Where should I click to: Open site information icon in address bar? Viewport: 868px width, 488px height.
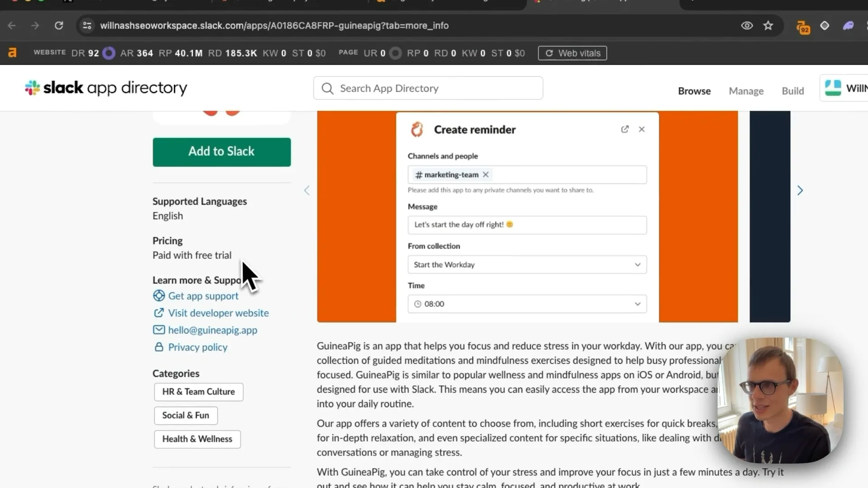coord(87,26)
